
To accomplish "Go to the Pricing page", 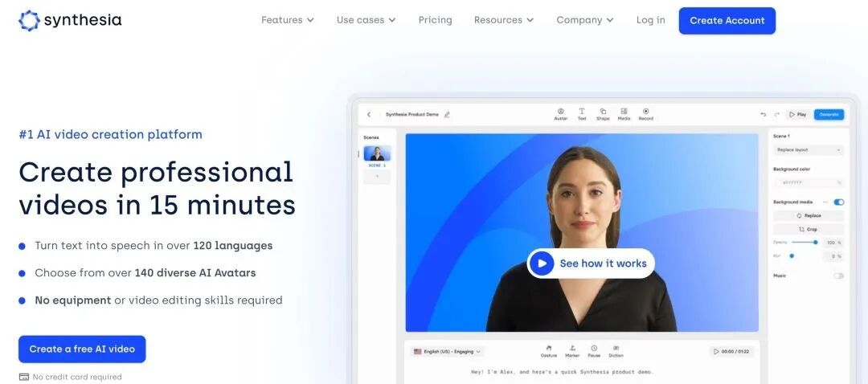I will point(435,20).
